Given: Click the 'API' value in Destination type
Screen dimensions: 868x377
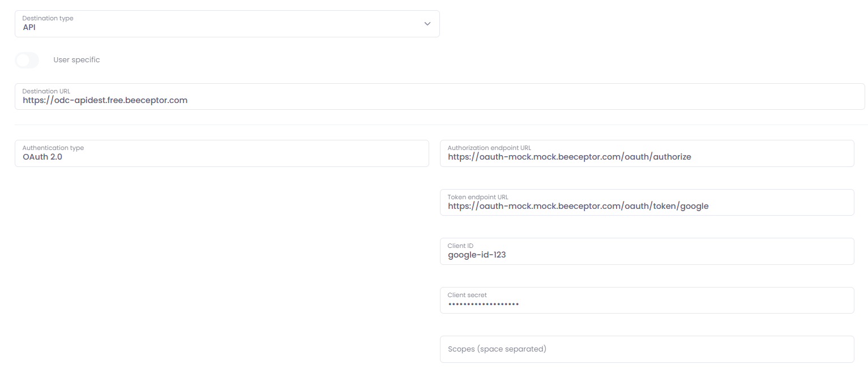Looking at the screenshot, I should tap(29, 27).
